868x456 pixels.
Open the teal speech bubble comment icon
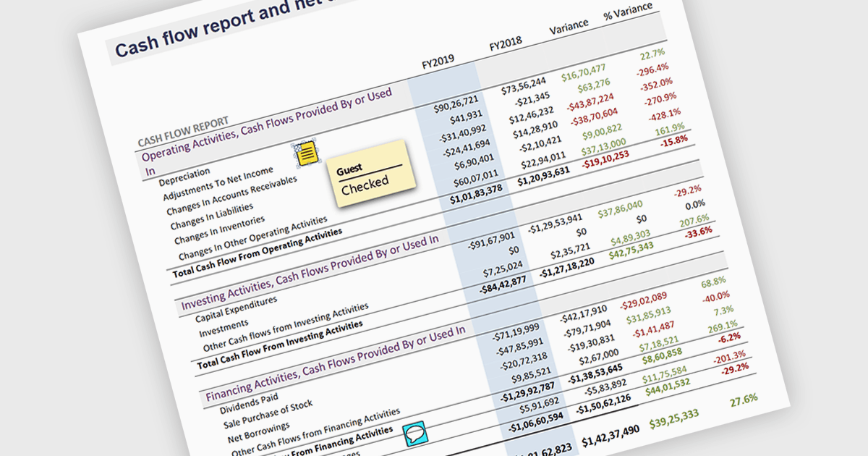click(x=417, y=434)
